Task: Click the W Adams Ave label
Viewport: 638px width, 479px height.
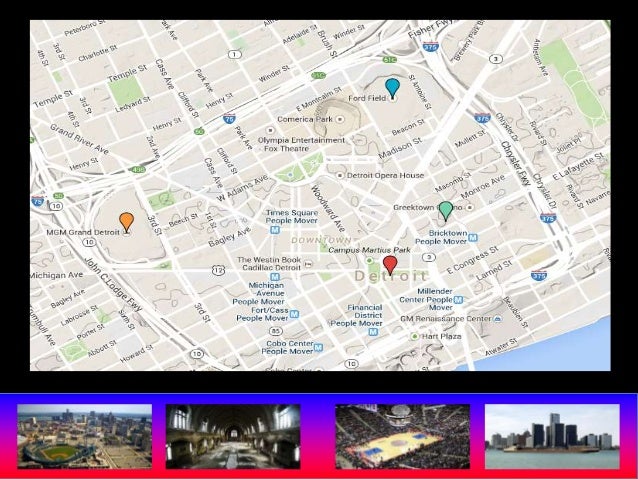Action: [243, 188]
